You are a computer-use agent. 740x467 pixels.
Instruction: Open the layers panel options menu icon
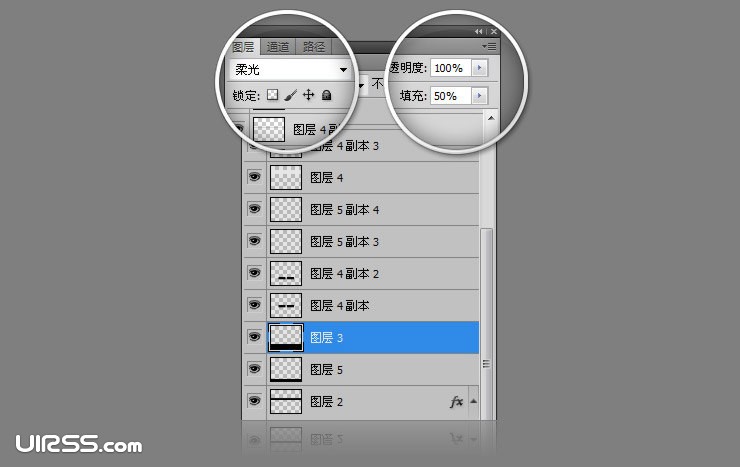(x=489, y=46)
